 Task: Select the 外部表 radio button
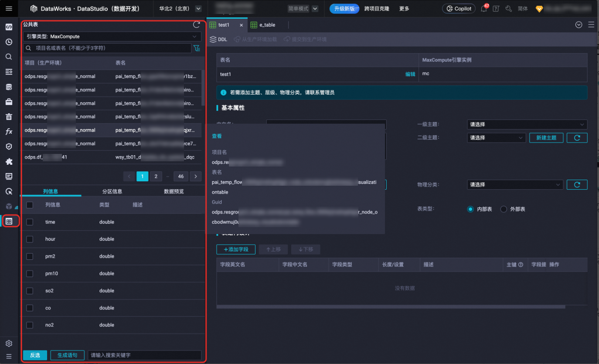click(504, 209)
